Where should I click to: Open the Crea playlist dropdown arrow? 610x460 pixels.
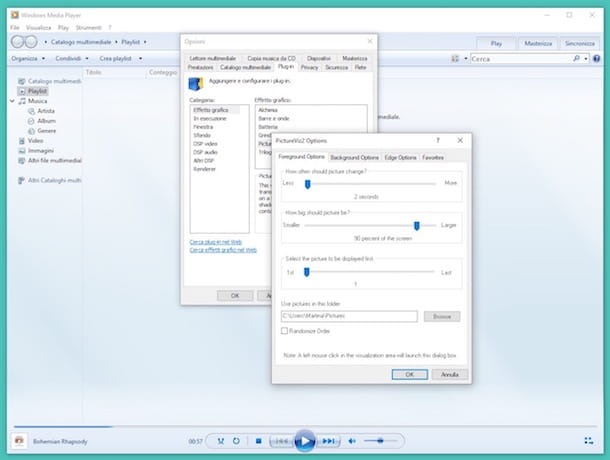tap(140, 58)
